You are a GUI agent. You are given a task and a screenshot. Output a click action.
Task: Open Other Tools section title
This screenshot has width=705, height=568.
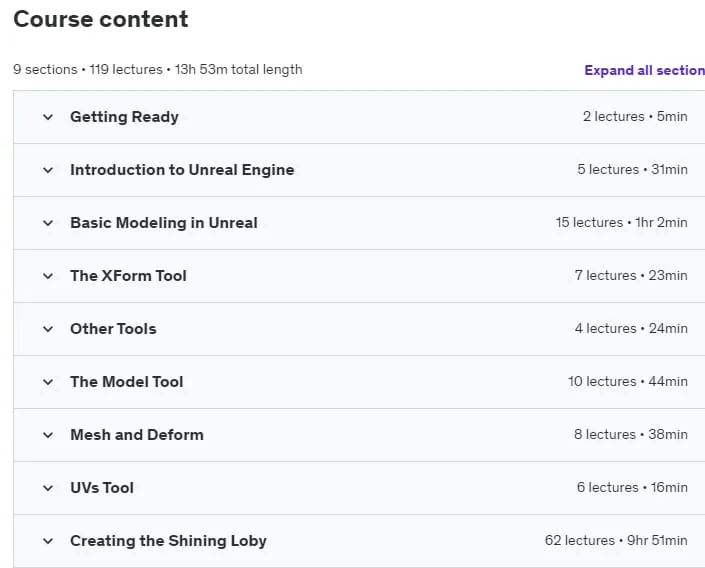[113, 329]
